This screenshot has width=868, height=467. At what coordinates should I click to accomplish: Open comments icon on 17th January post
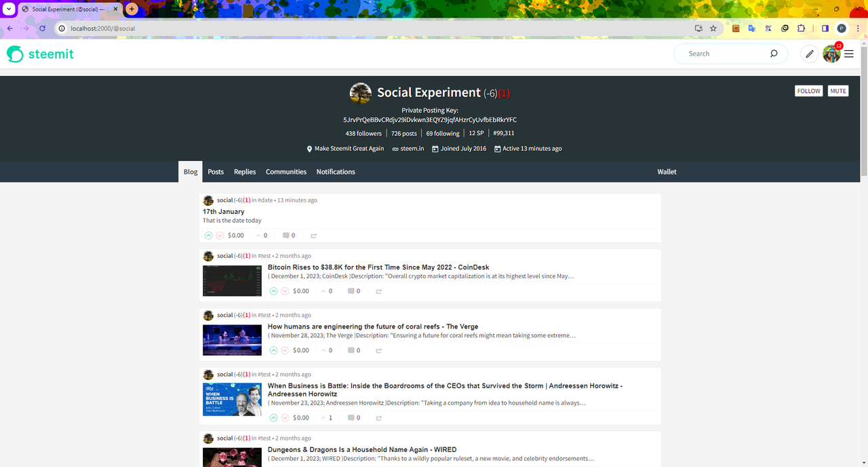[285, 236]
